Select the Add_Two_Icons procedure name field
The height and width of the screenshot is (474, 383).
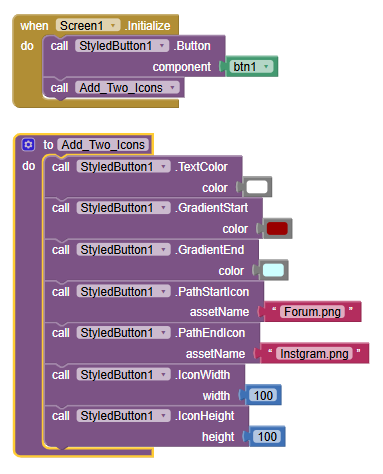[x=103, y=145]
